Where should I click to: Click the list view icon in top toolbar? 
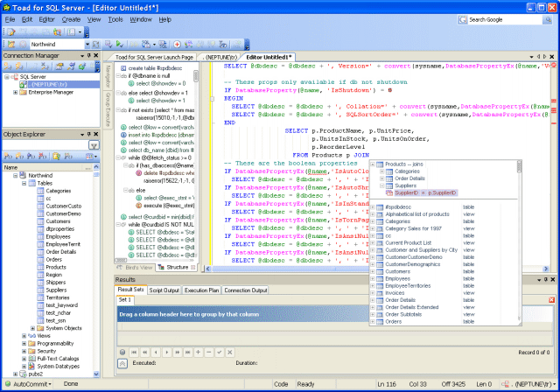click(72, 32)
